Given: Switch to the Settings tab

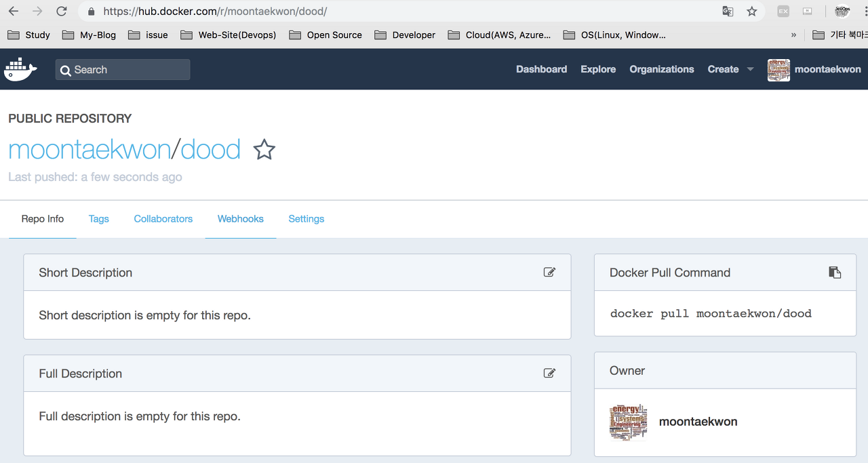Looking at the screenshot, I should coord(307,219).
